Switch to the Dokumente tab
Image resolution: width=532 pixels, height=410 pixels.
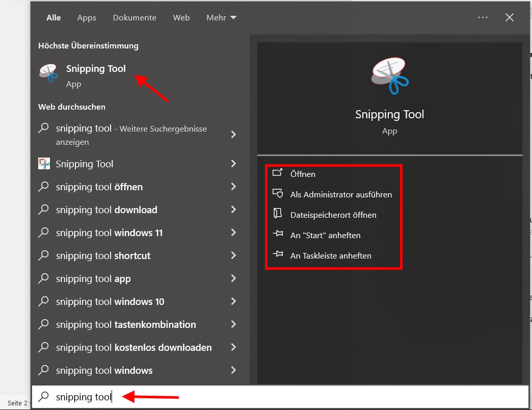[135, 18]
